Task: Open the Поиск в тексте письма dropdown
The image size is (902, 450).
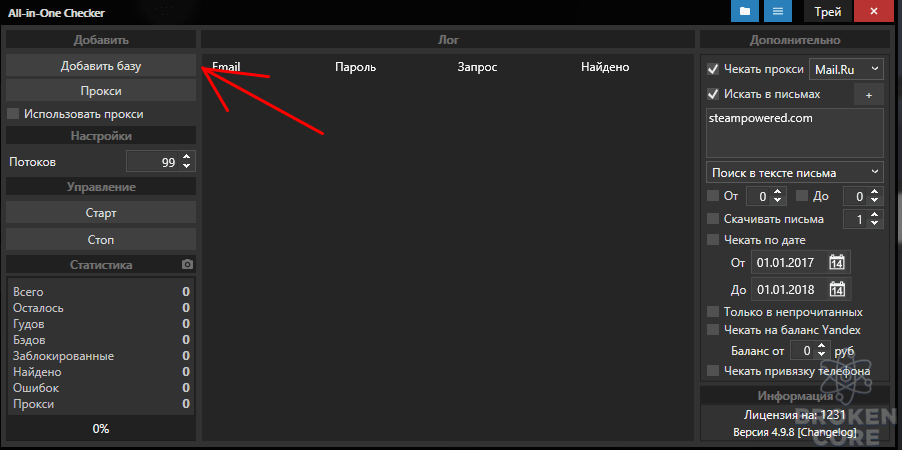Action: (794, 173)
